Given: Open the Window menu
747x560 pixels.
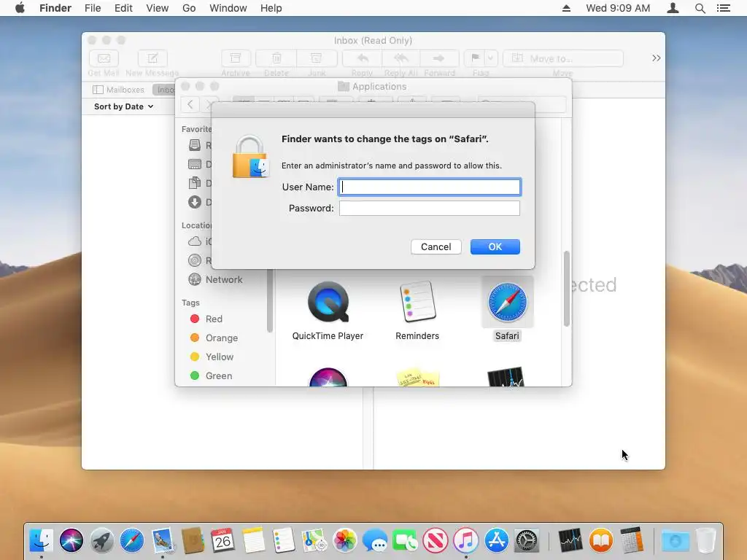Looking at the screenshot, I should (228, 8).
